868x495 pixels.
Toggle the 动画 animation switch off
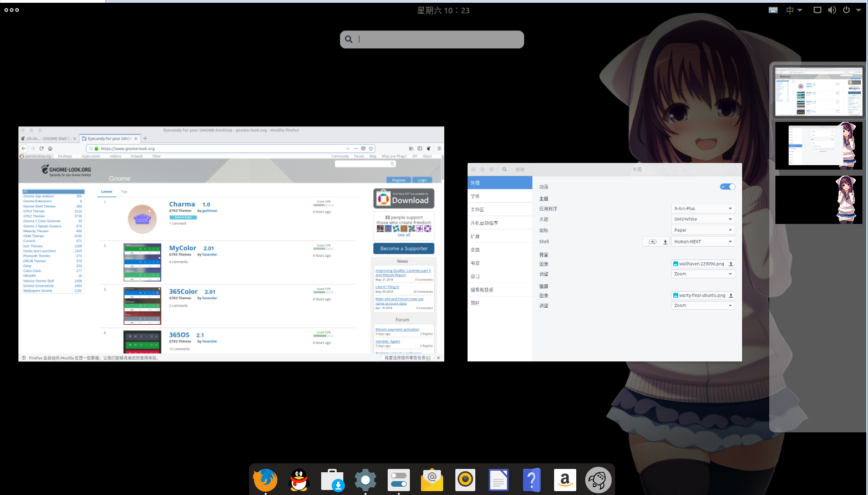(x=728, y=187)
